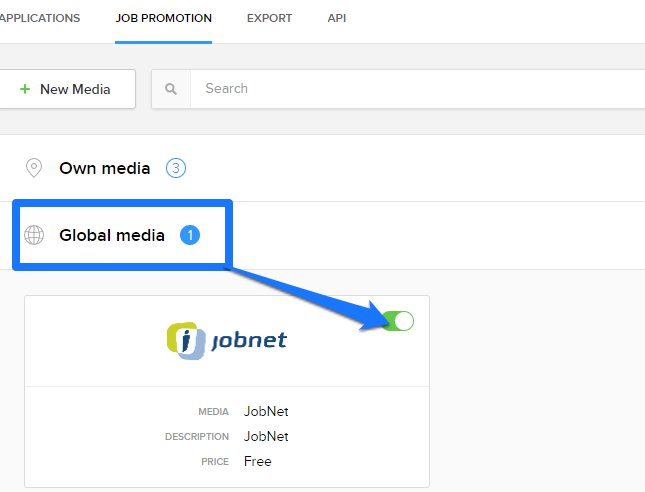This screenshot has height=492, width=645.
Task: Click the MEDIA value JobNet
Action: click(266, 411)
